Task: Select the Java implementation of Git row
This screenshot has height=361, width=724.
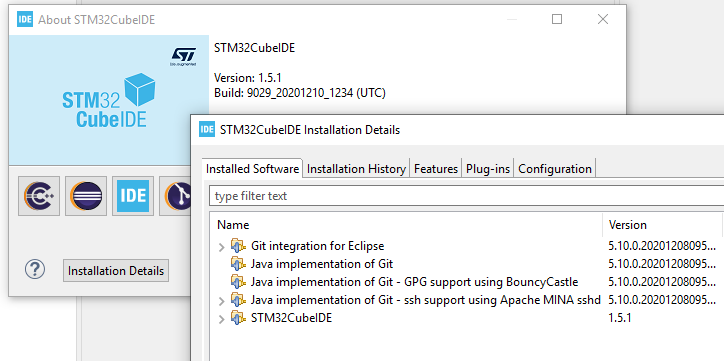Action: pyautogui.click(x=466, y=264)
